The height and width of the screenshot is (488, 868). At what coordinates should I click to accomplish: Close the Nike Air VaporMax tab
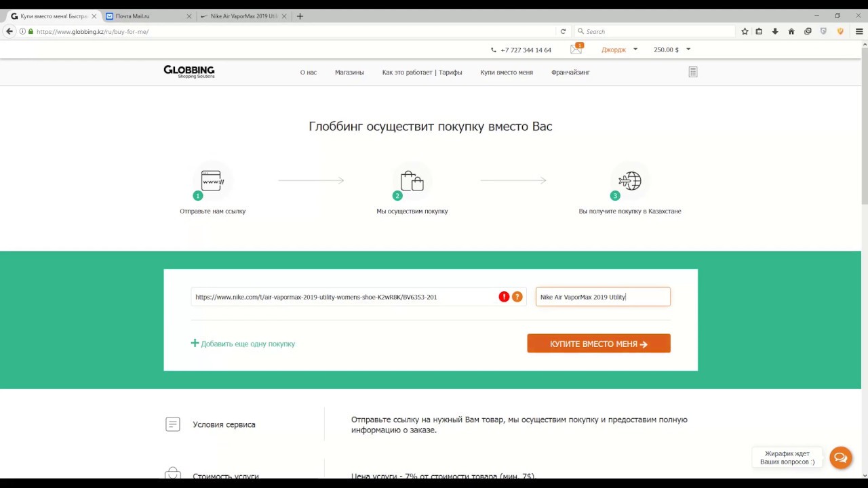(285, 16)
